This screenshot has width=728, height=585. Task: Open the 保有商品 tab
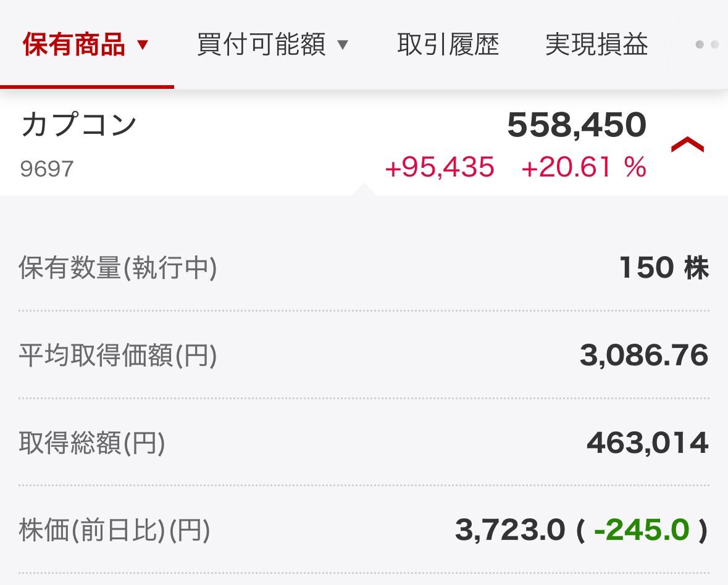74,44
